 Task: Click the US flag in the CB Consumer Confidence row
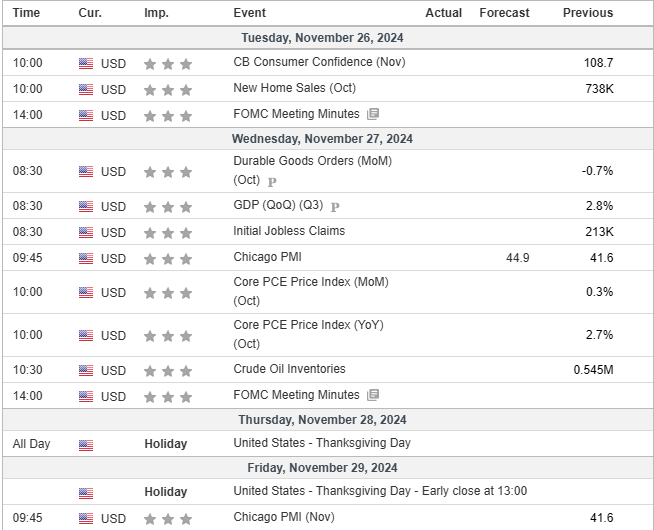(x=86, y=63)
